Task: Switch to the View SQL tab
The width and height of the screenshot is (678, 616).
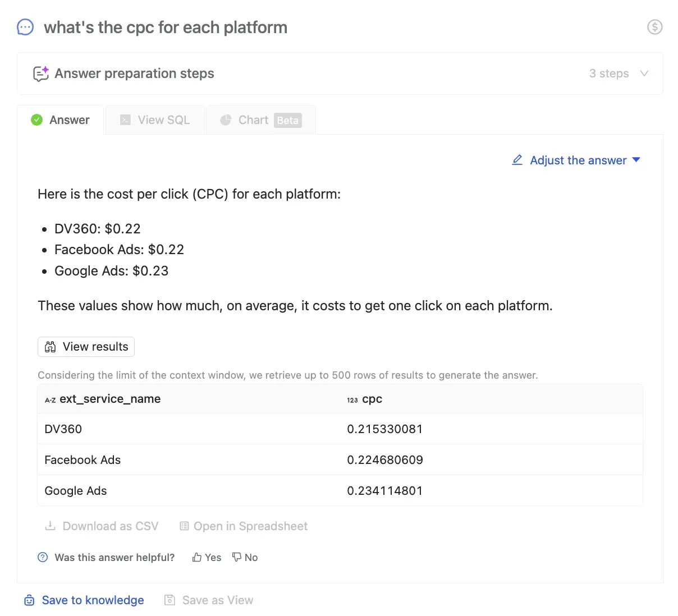Action: pyautogui.click(x=155, y=120)
